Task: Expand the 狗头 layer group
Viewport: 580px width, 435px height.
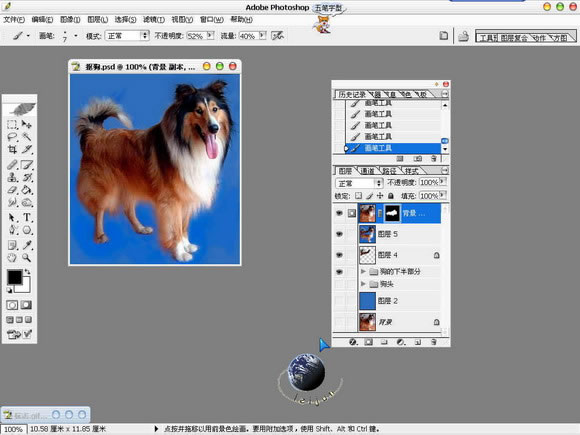Action: pyautogui.click(x=363, y=284)
